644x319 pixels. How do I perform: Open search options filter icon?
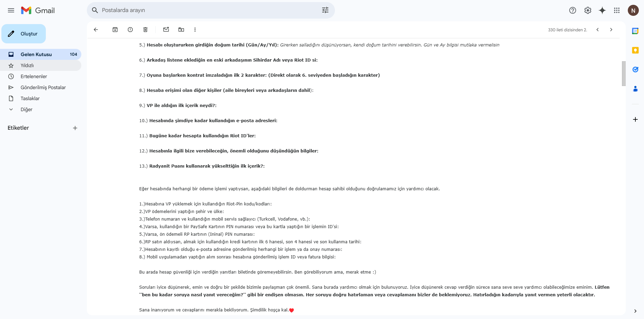325,10
